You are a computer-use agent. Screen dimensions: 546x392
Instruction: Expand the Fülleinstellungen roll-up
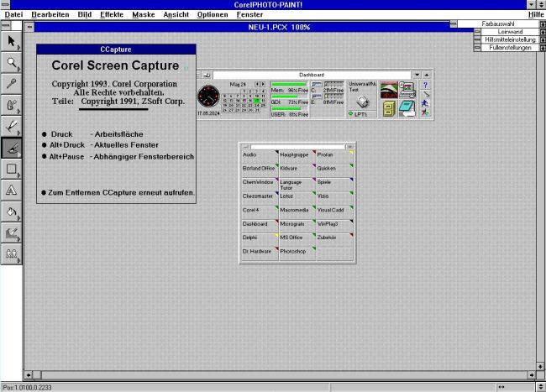(543, 48)
